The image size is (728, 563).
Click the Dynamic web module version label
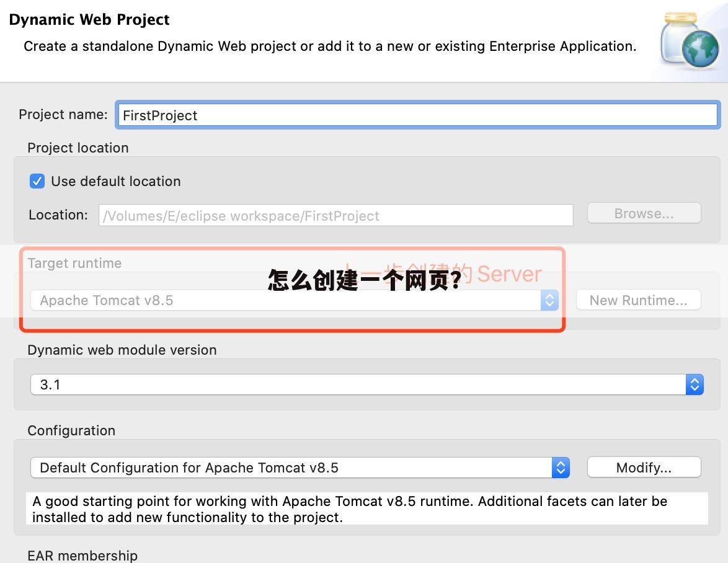click(x=122, y=350)
